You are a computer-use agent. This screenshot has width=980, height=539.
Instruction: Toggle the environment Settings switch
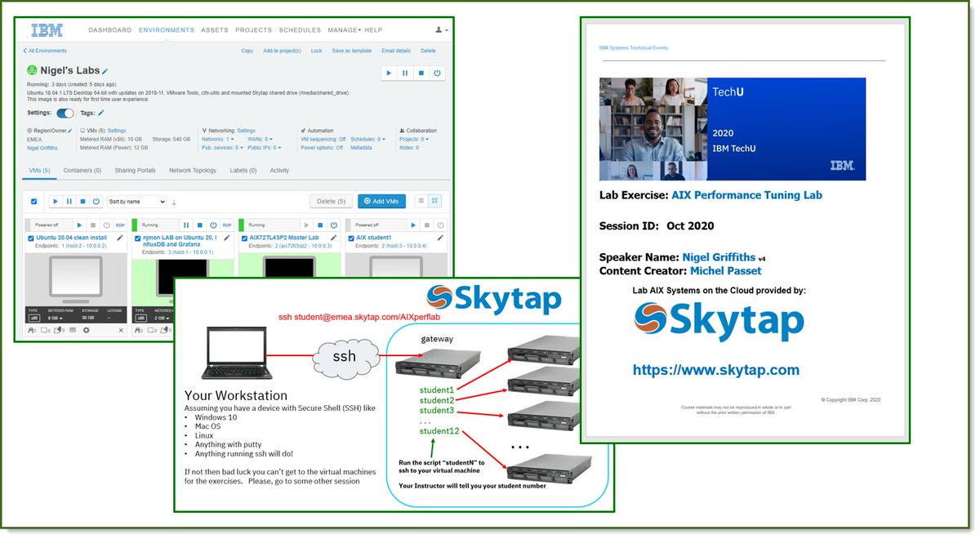[x=65, y=113]
